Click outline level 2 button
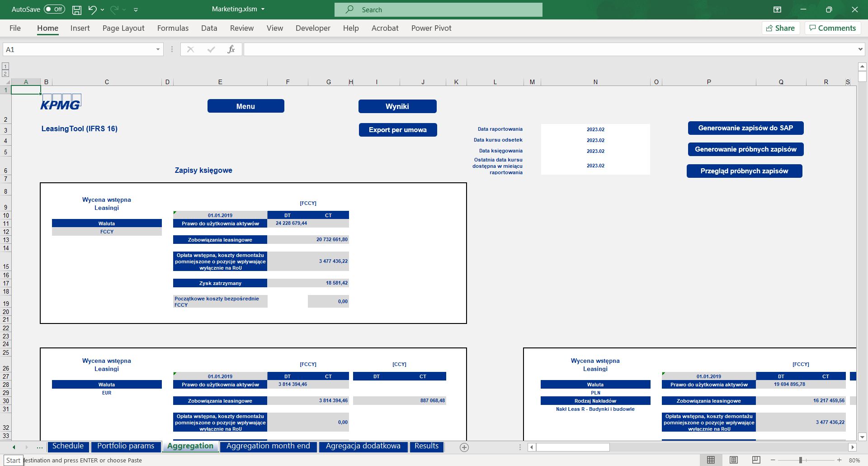 click(5, 73)
